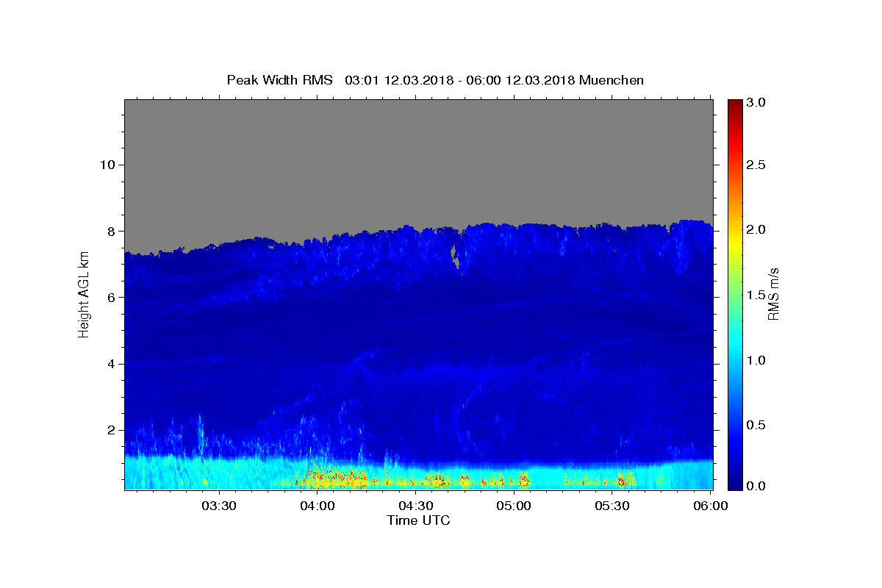This screenshot has height=588, width=882.
Task: Click the 'Time UTC' axis label
Action: 418,520
